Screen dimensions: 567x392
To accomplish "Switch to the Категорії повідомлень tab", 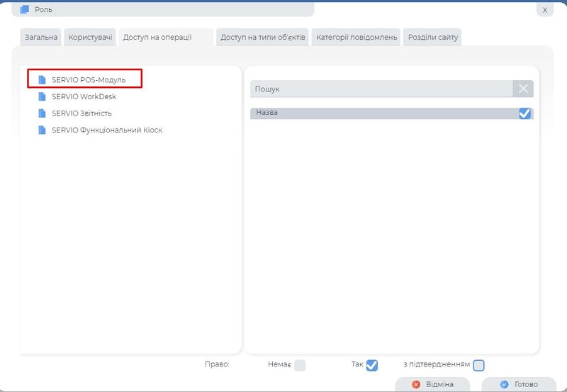I will pyautogui.click(x=357, y=37).
